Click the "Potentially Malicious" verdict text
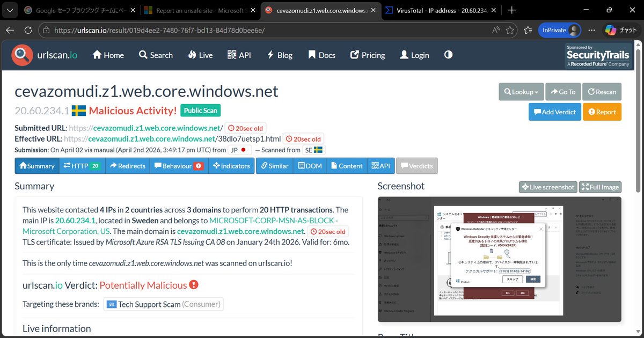Image resolution: width=644 pixels, height=338 pixels. point(143,285)
